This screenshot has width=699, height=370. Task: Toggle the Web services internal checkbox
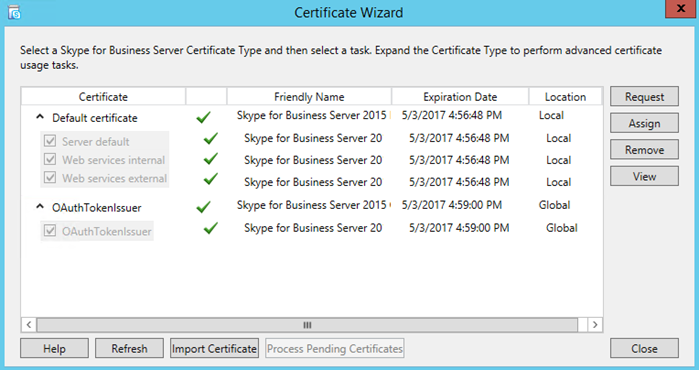50,160
